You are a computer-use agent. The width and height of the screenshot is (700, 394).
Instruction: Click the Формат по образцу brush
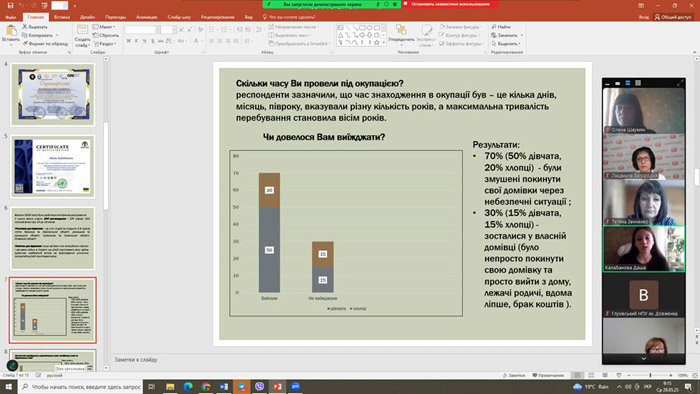tap(25, 44)
